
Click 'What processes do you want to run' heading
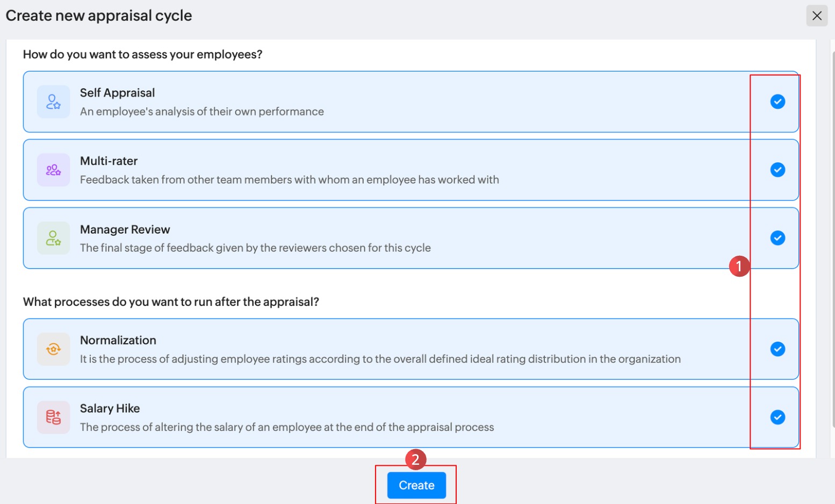[171, 302]
